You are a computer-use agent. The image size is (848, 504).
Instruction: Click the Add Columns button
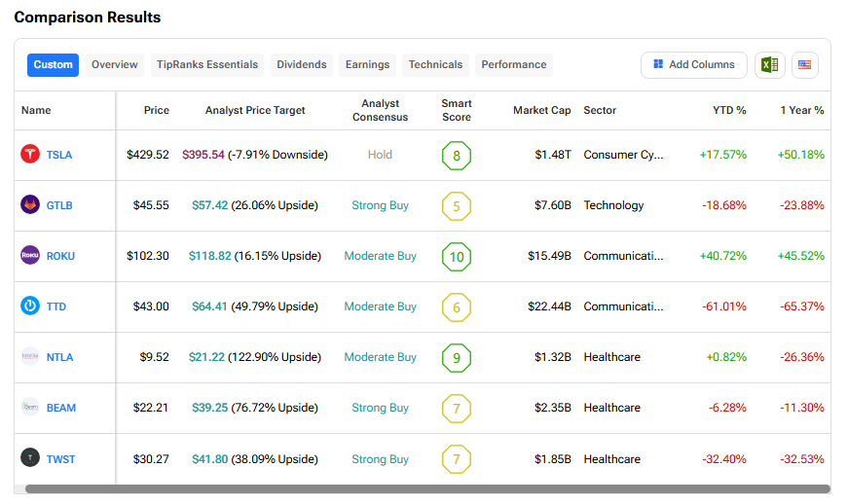[693, 65]
